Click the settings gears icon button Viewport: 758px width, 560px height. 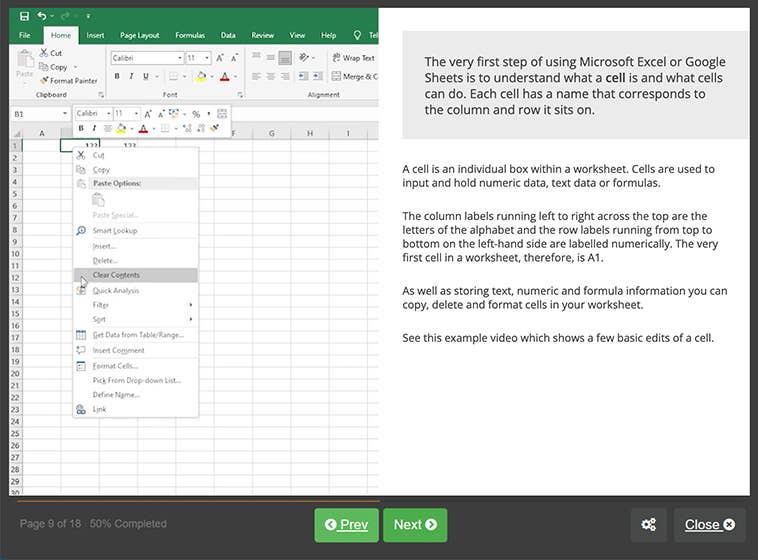(648, 525)
